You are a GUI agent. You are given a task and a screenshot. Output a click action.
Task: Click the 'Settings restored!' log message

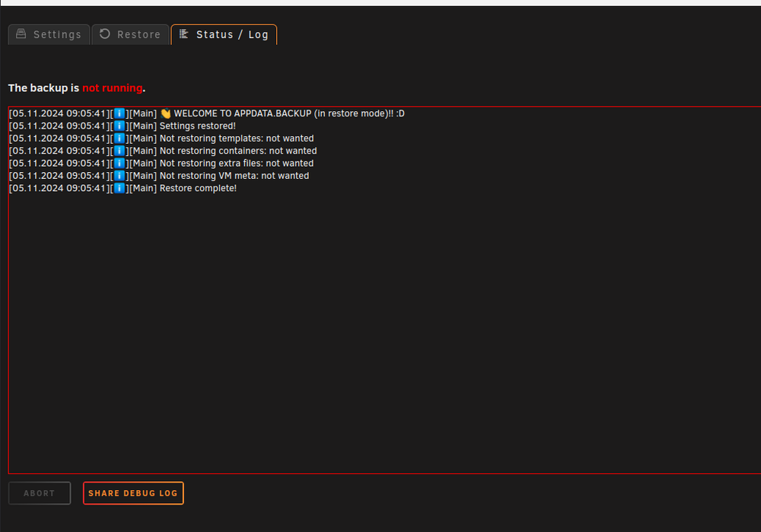(198, 126)
